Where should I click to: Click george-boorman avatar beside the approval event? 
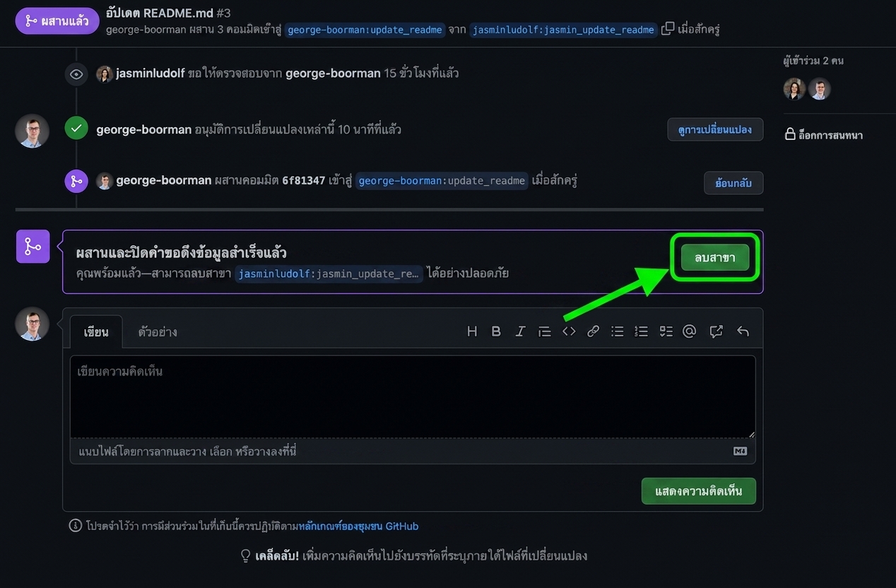[33, 131]
